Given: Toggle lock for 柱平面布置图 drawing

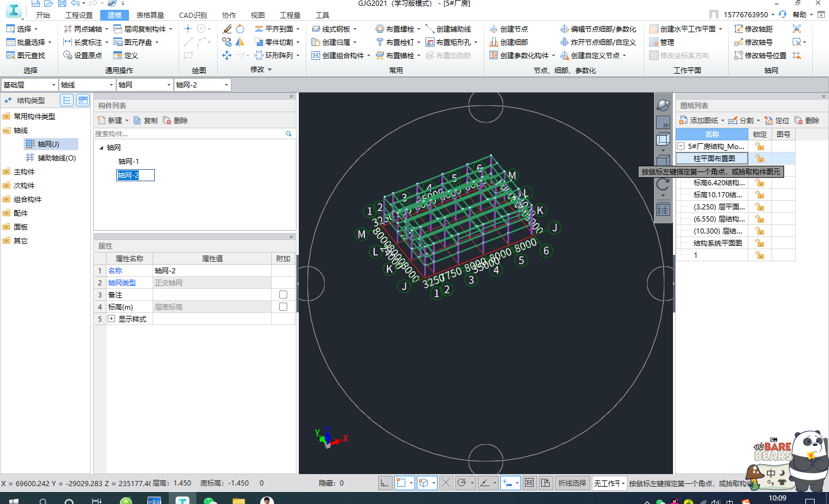Looking at the screenshot, I should [760, 158].
